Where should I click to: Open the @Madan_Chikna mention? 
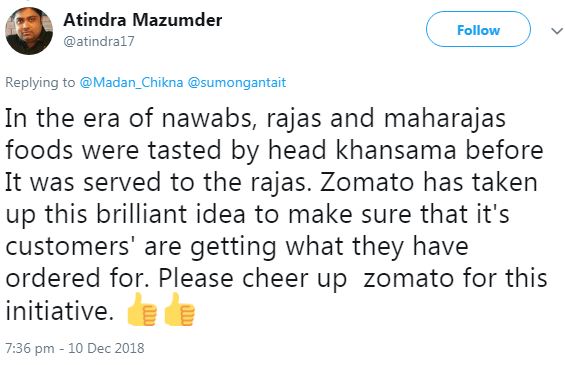click(x=131, y=83)
